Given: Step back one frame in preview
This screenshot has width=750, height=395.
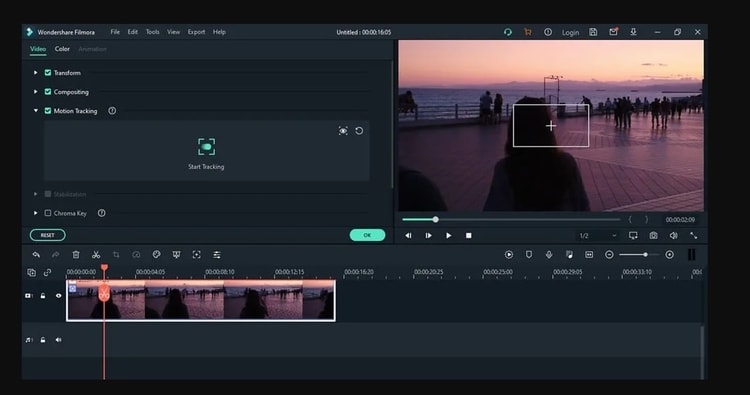Looking at the screenshot, I should pos(408,235).
